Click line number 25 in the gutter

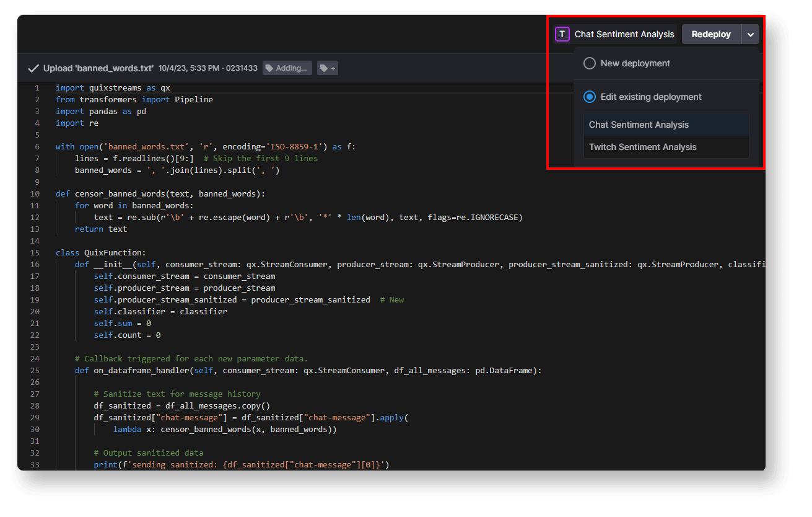click(35, 370)
